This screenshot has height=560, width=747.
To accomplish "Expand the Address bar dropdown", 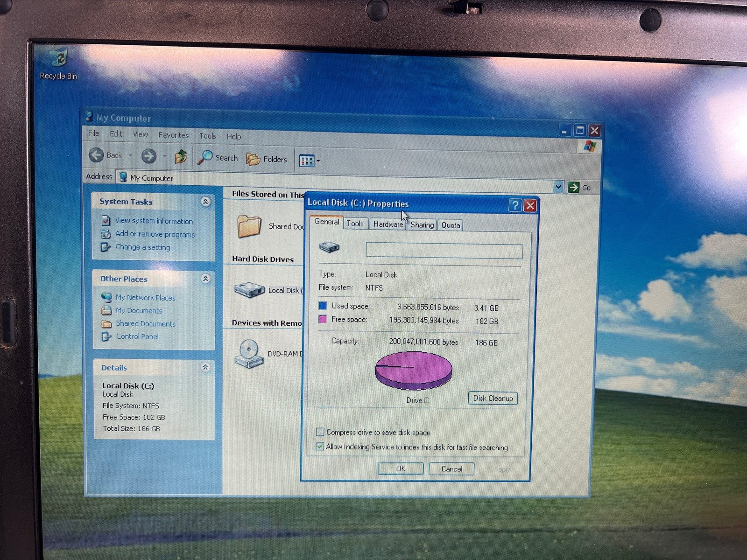I will [x=558, y=187].
